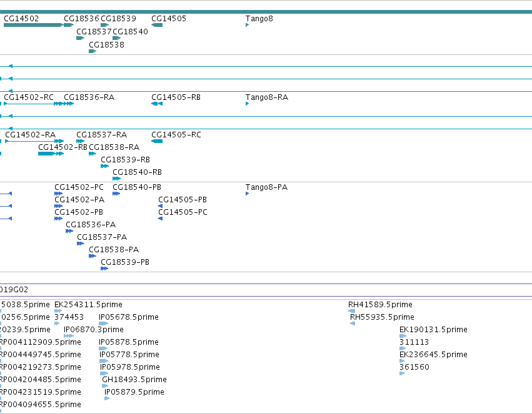532x414 pixels.
Task: Click the CG18540-PB protein label
Action: click(x=137, y=187)
